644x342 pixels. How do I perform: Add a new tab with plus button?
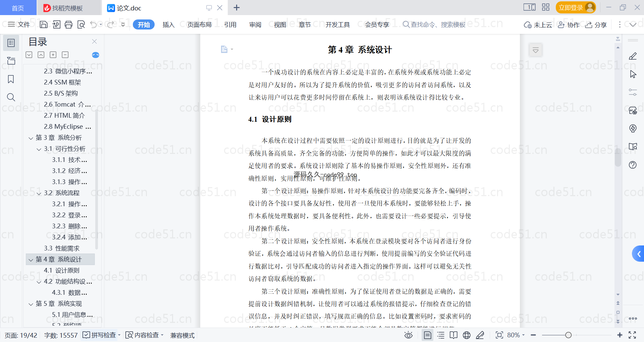[x=236, y=7]
